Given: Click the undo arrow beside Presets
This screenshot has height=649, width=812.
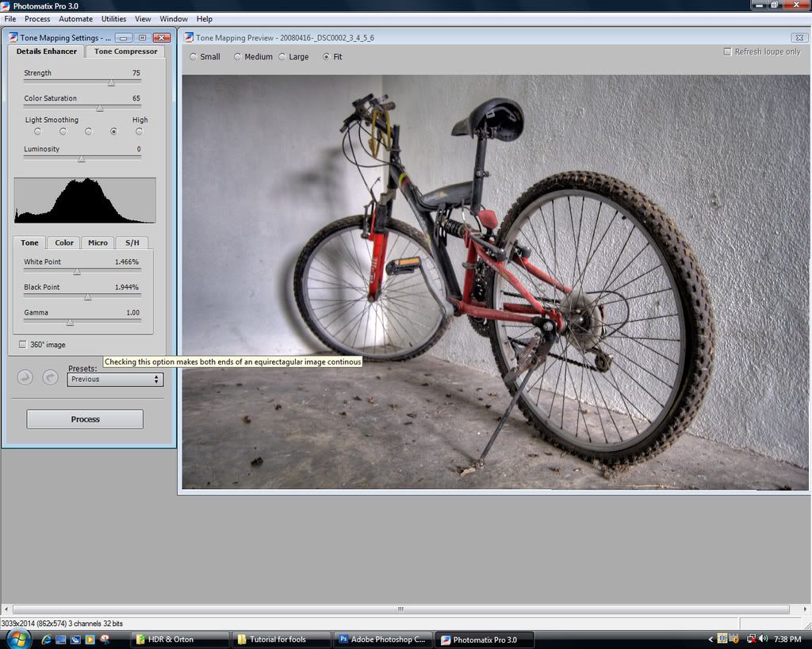Looking at the screenshot, I should (x=25, y=378).
